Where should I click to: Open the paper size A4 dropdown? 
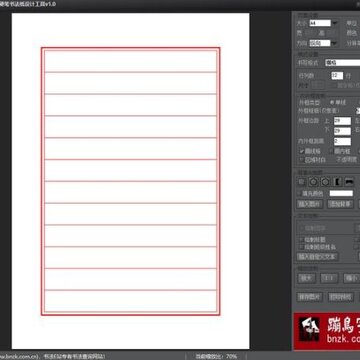[x=323, y=23]
